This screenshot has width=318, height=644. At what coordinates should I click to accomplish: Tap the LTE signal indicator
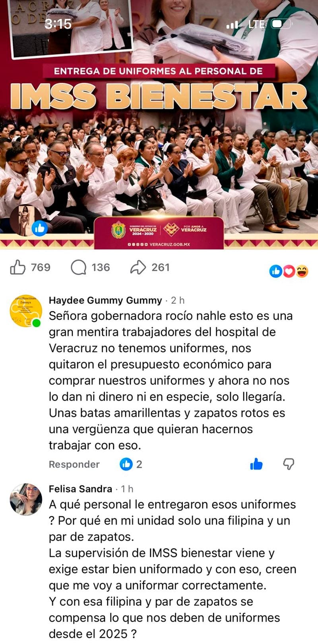tap(256, 25)
